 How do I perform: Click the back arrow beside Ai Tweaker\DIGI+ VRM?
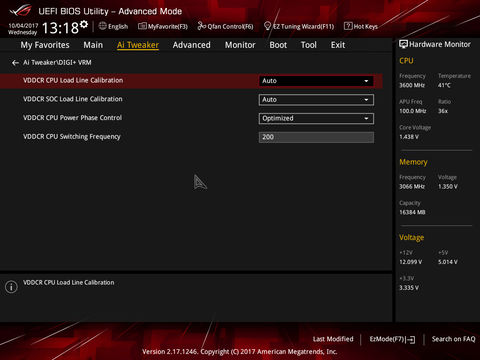coord(15,63)
